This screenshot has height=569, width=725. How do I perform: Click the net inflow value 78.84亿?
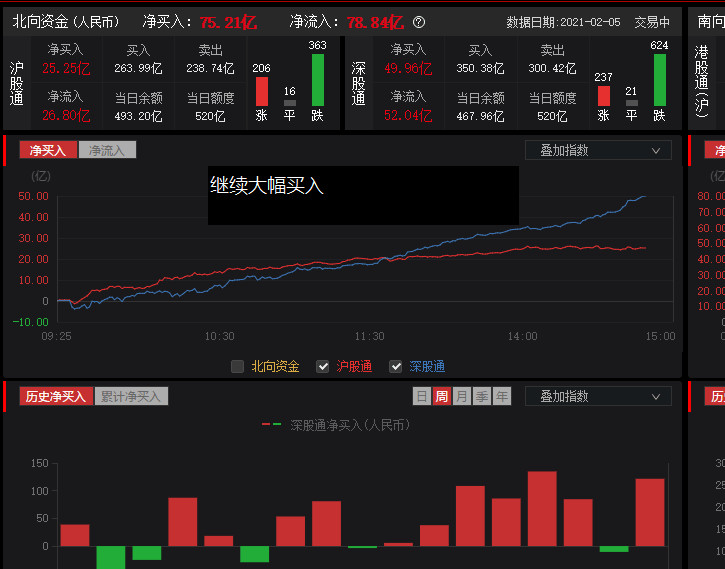(375, 22)
